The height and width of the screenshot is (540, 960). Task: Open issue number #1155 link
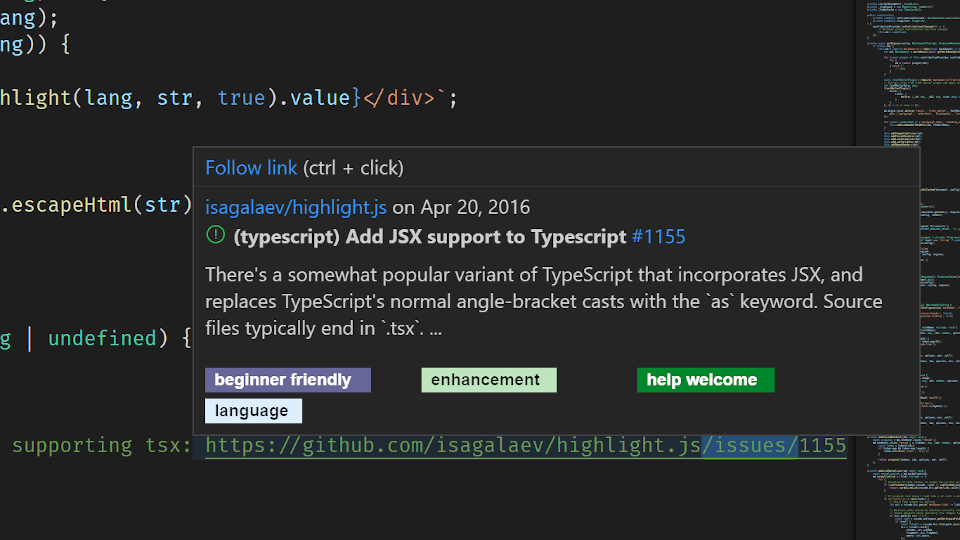click(x=658, y=237)
